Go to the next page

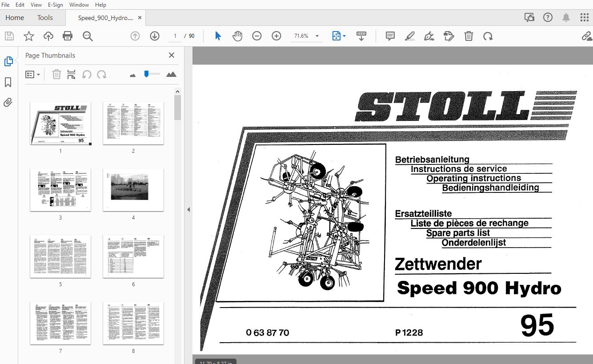155,36
